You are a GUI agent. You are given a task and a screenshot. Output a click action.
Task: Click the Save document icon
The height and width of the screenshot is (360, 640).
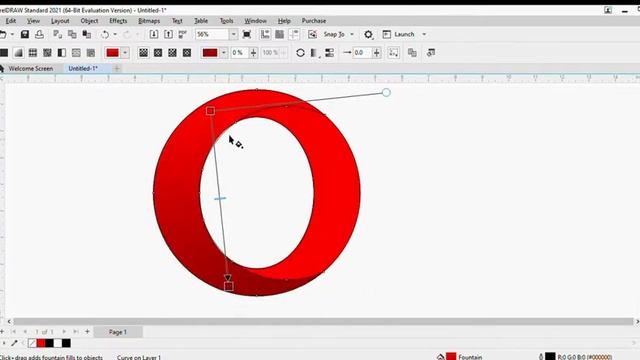[25, 34]
